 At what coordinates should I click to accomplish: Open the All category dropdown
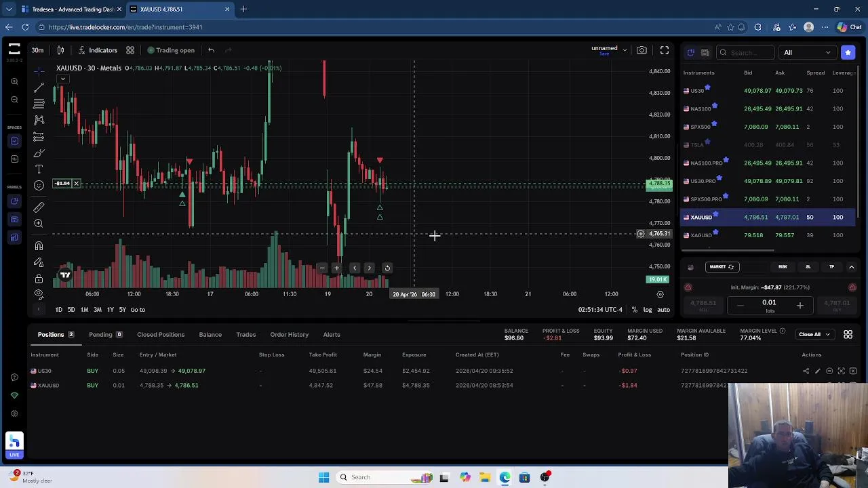tap(807, 52)
